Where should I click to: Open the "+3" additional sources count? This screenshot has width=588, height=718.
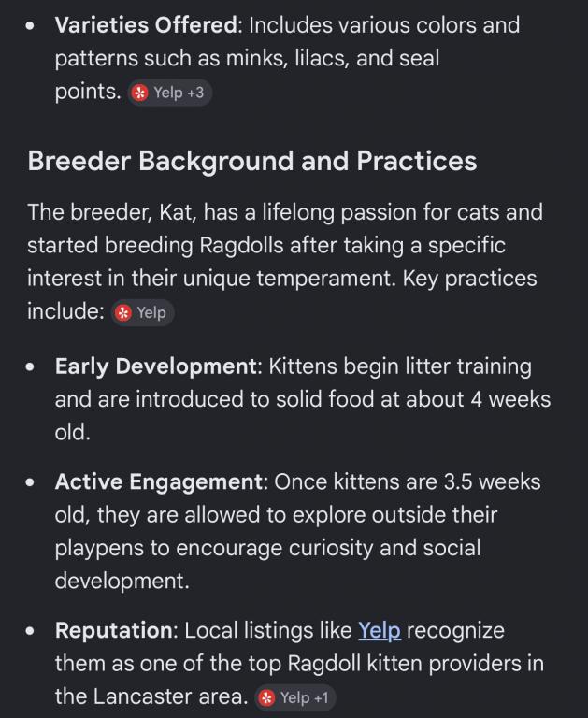pos(195,93)
